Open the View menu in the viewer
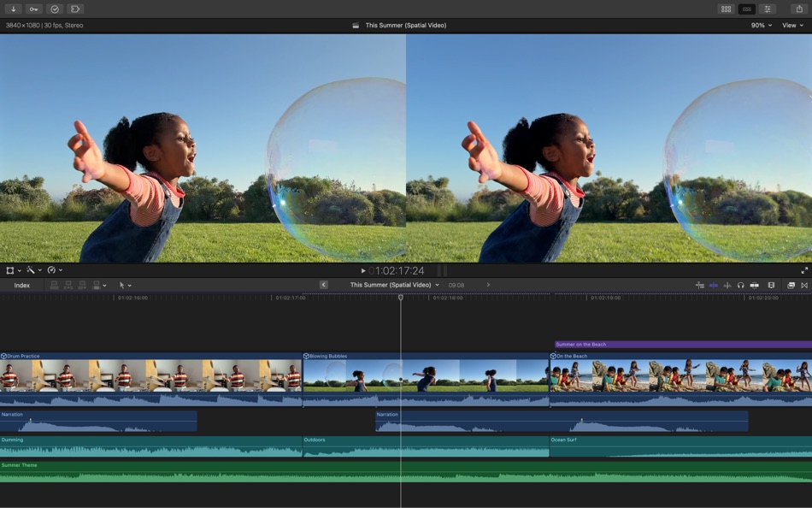 790,25
